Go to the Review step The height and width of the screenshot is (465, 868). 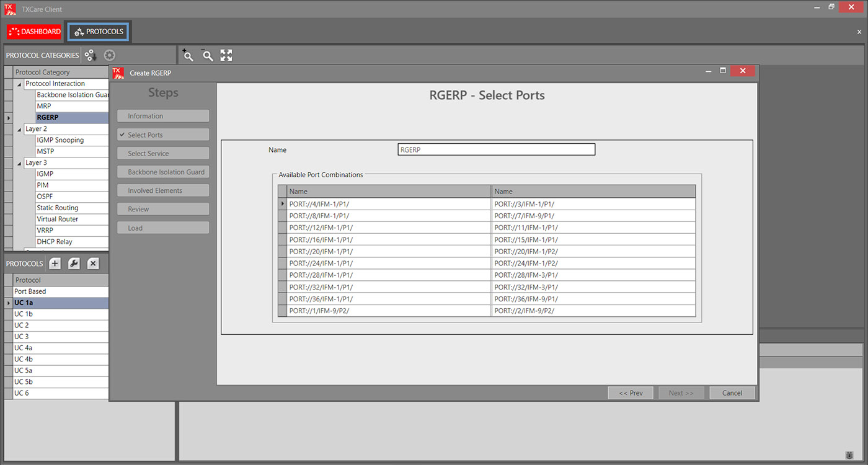pyautogui.click(x=163, y=209)
